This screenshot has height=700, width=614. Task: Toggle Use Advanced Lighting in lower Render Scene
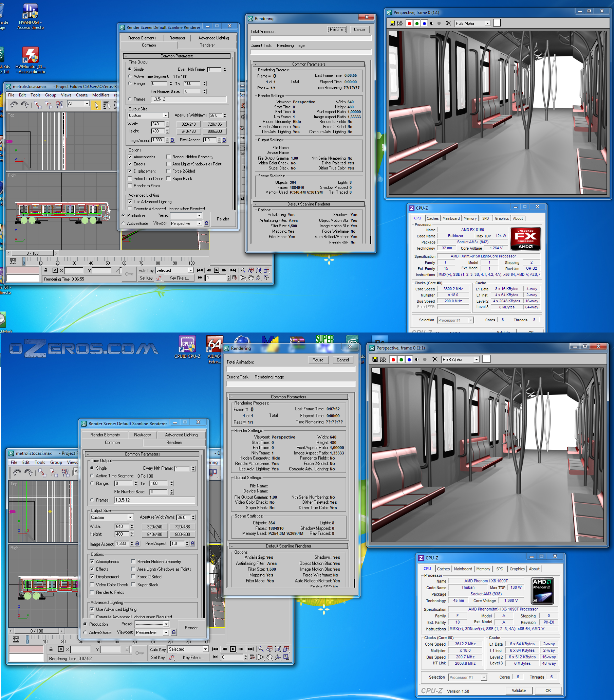[92, 609]
